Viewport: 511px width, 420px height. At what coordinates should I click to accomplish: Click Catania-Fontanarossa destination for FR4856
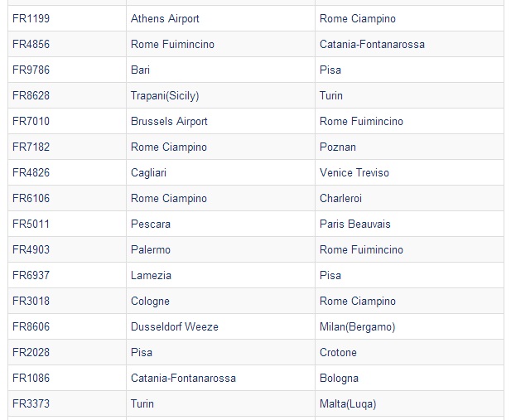tap(409, 45)
